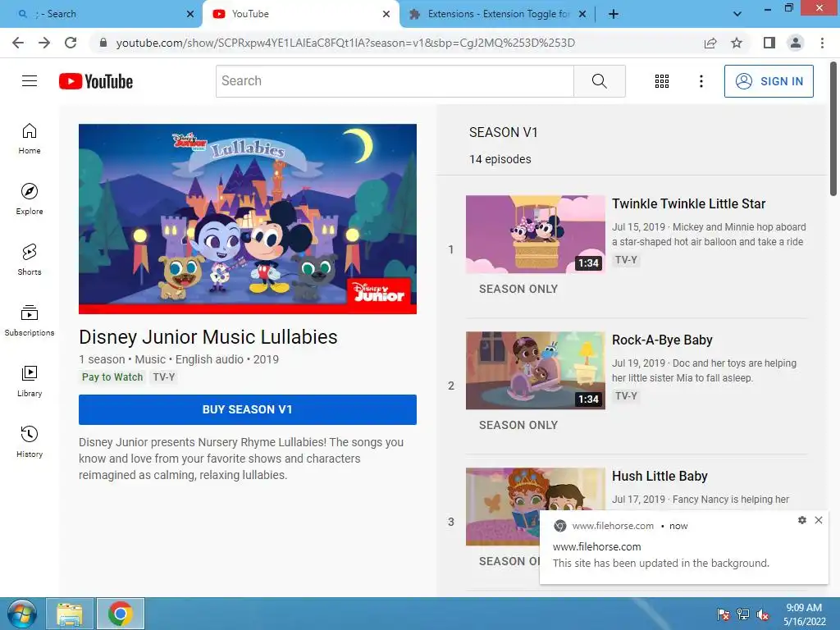Dismiss the filehorse.com notification

819,519
